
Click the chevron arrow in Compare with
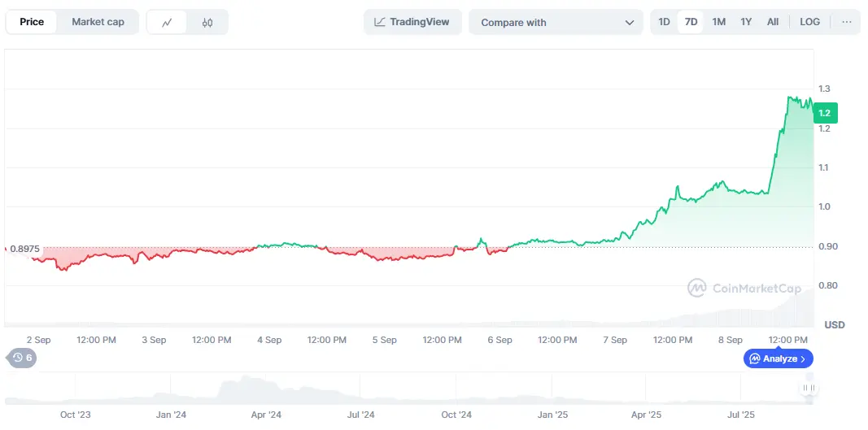(x=629, y=23)
